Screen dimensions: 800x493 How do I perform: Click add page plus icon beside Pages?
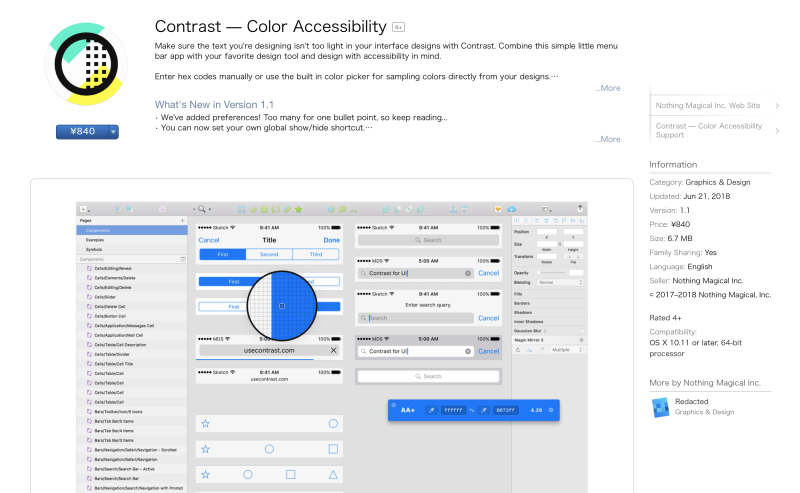(x=182, y=220)
